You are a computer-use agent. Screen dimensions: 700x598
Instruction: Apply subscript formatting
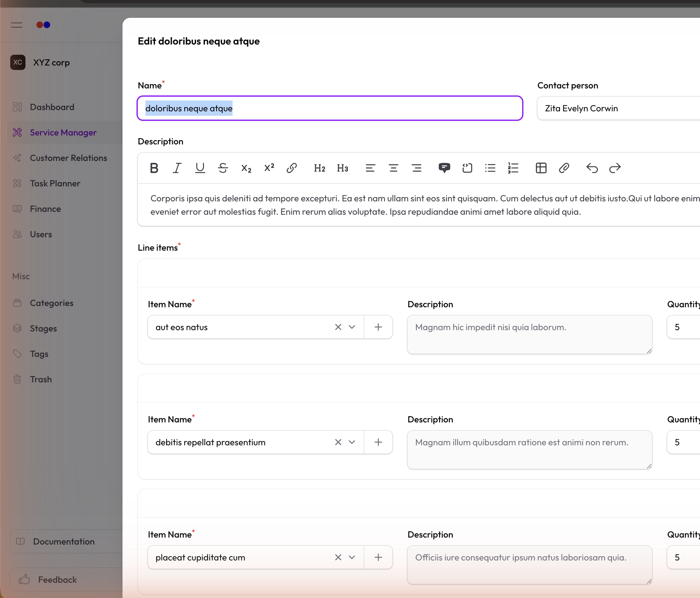tap(246, 168)
